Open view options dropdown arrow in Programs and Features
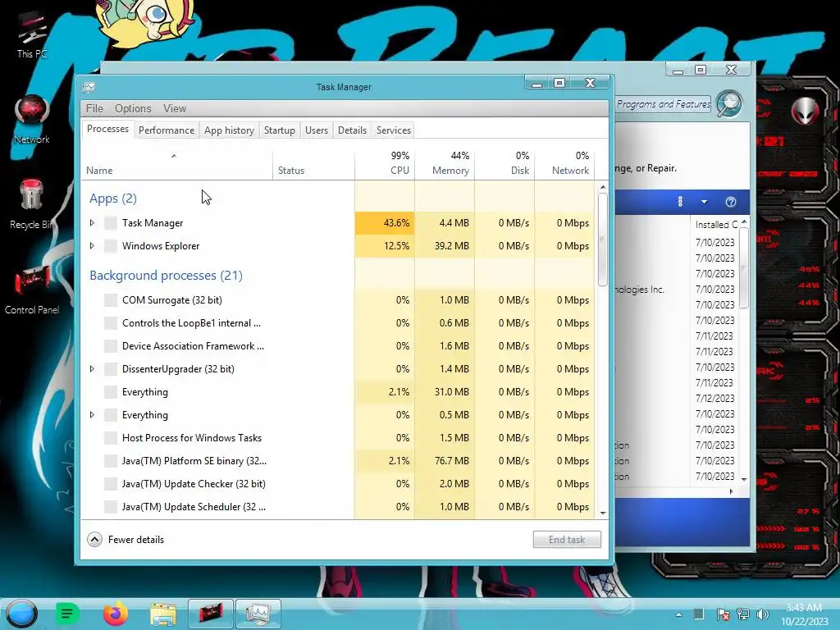The width and height of the screenshot is (840, 630). tap(705, 202)
